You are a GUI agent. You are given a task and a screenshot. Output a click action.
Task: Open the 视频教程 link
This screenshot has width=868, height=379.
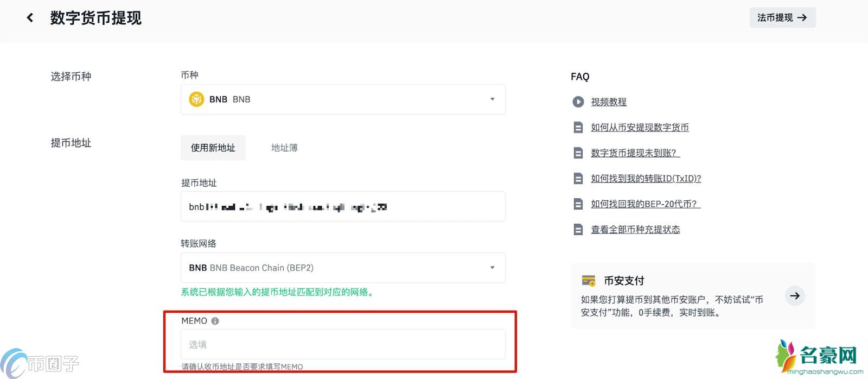pos(609,102)
